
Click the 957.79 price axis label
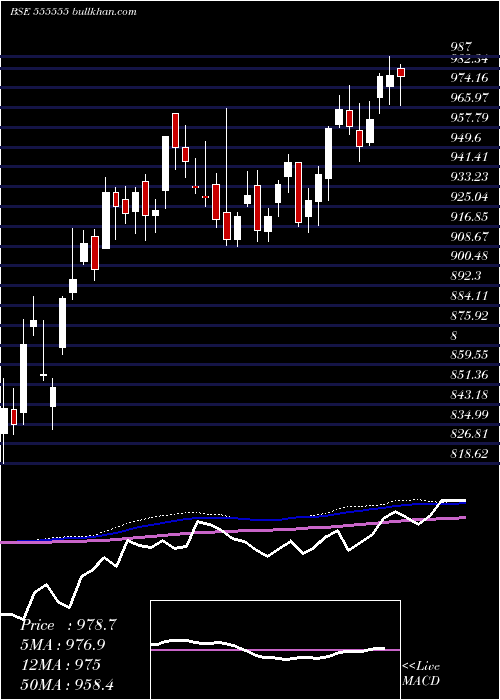pos(469,118)
